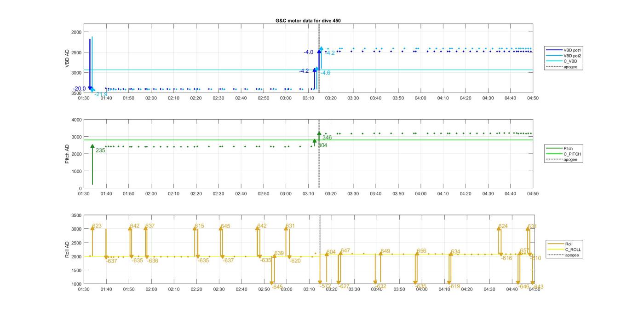Select the '304' pitch data label
Viewport: 644px width, 319px height.
coord(322,145)
